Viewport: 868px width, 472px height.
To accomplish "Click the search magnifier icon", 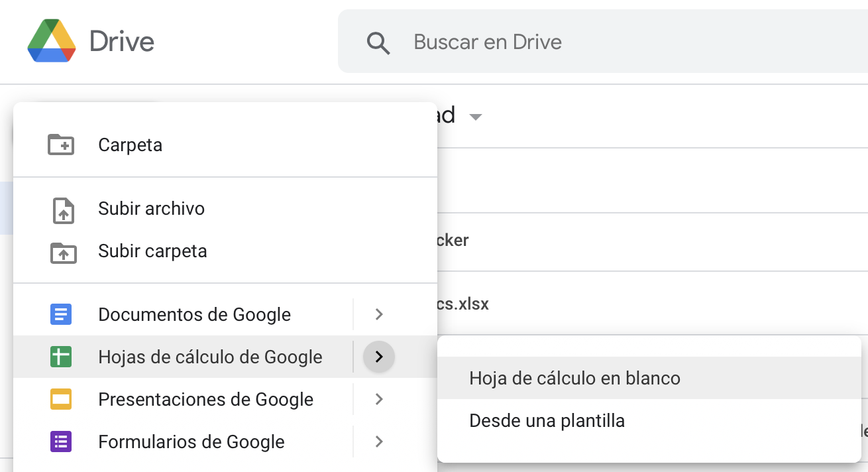I will pos(378,42).
